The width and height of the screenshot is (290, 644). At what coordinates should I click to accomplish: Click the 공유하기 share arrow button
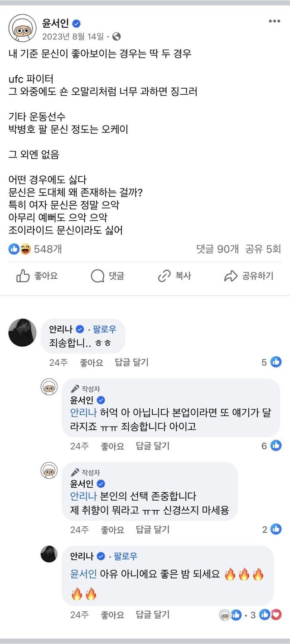click(x=249, y=276)
